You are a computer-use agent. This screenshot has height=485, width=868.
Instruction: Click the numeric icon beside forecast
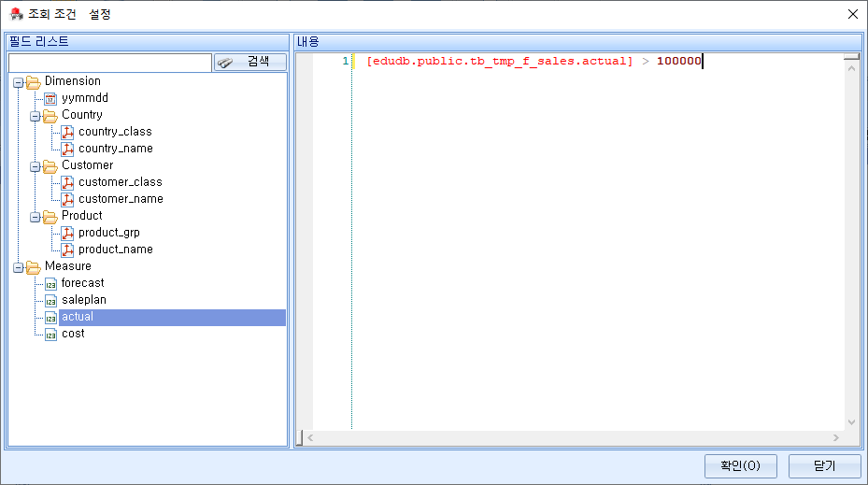50,283
